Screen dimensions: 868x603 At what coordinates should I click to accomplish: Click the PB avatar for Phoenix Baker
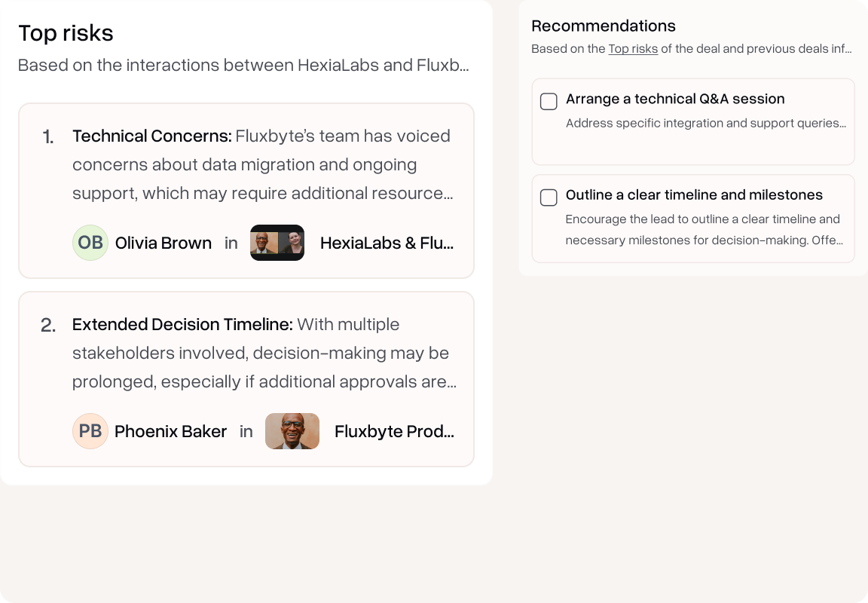click(90, 431)
